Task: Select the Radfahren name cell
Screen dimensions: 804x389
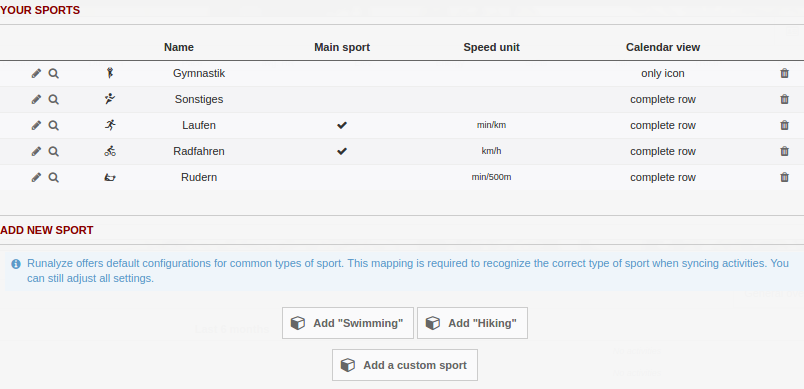Action: [199, 151]
